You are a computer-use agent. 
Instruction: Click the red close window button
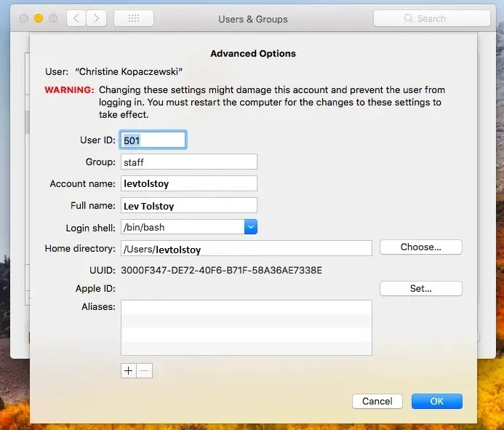[x=24, y=18]
